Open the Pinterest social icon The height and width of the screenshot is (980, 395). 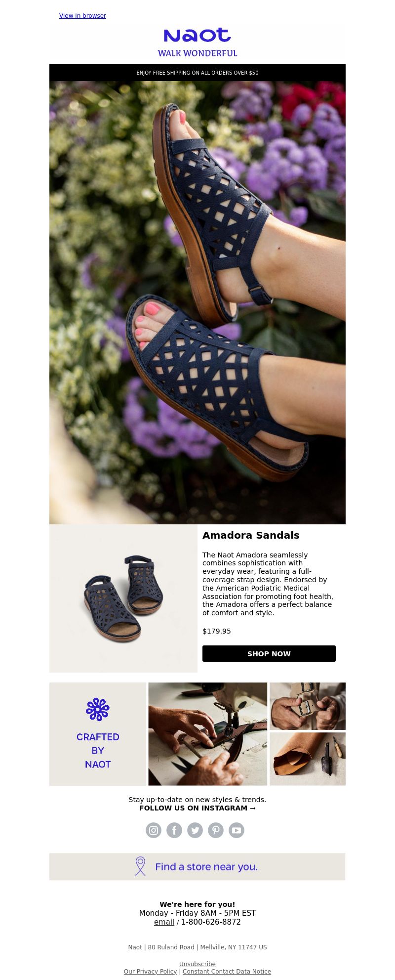pyautogui.click(x=216, y=830)
